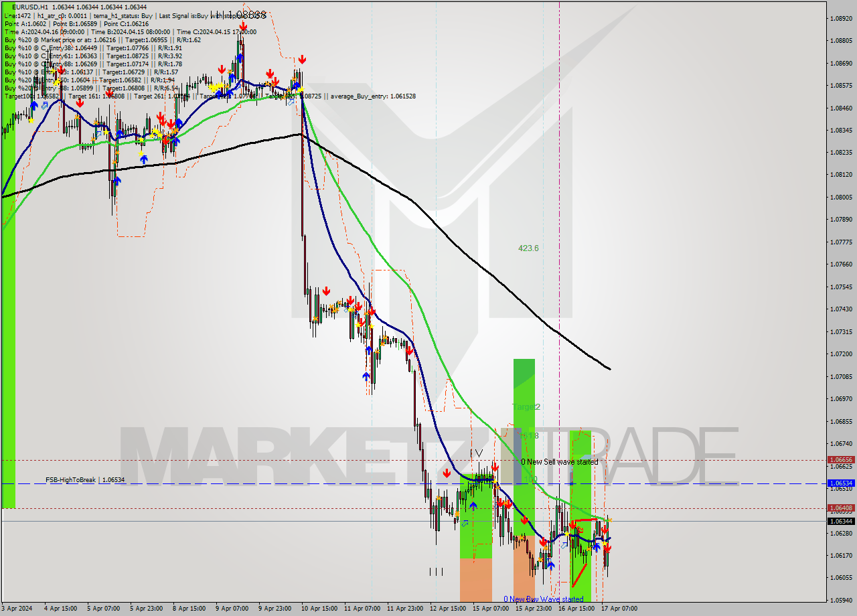Click the '0 New Buy Wave started' label
This screenshot has height=616, width=857.
pyautogui.click(x=544, y=599)
